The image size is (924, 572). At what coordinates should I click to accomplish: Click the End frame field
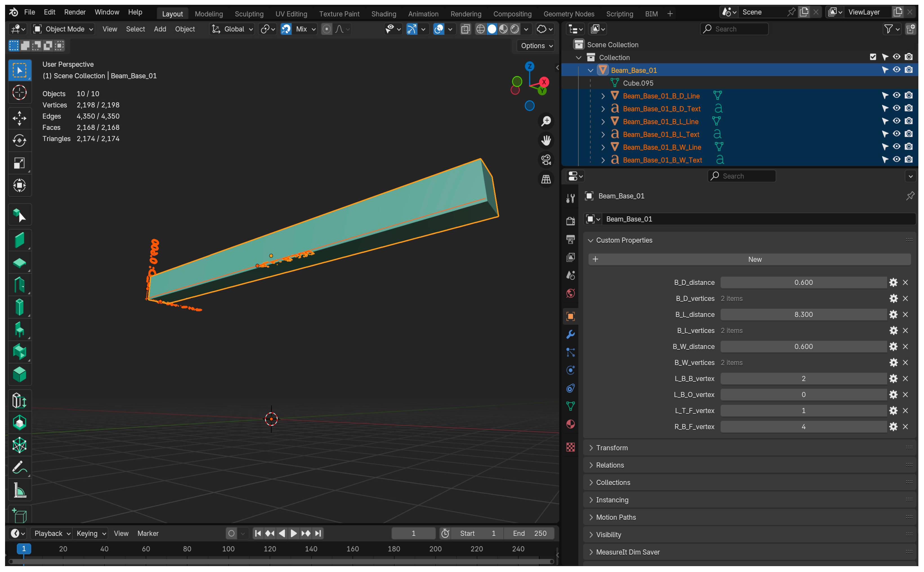click(529, 533)
